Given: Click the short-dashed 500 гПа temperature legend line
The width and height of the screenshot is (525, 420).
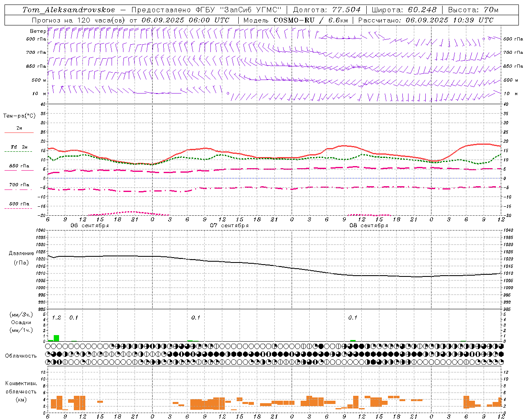Looking at the screenshot, I should coord(18,208).
